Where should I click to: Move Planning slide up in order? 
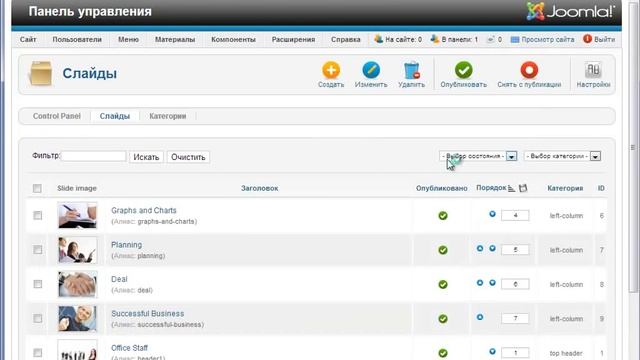[480, 248]
